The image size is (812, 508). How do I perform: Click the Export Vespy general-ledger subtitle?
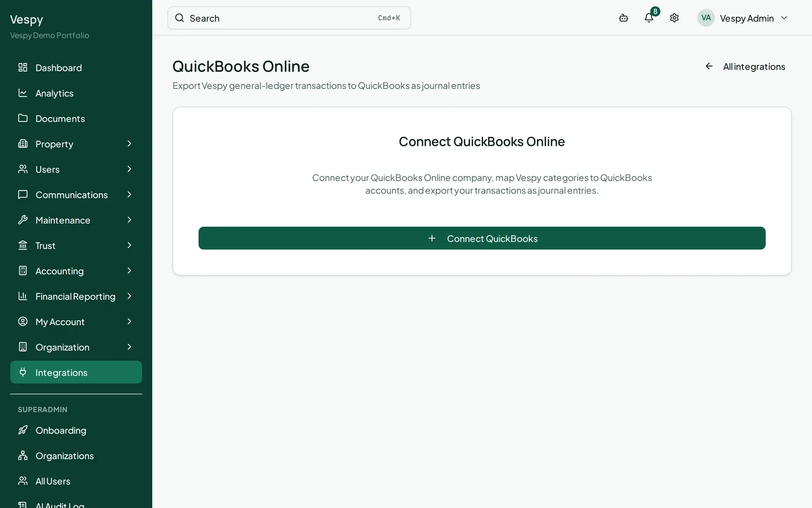click(x=326, y=86)
